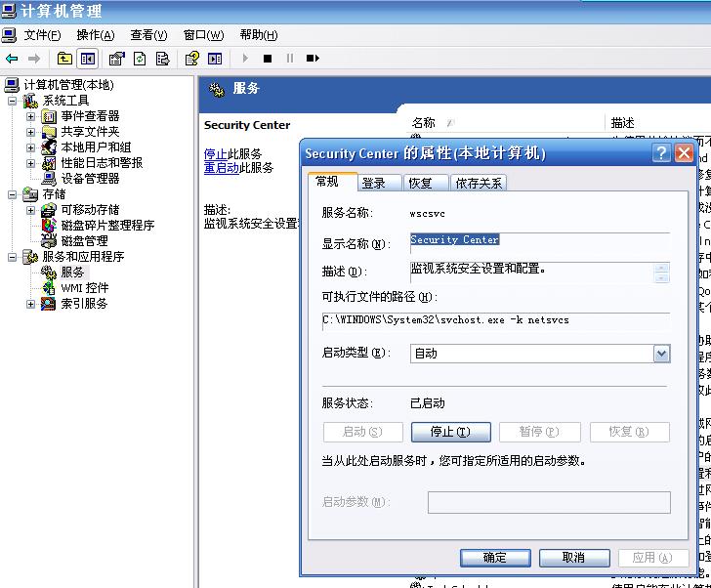Restart the service via the toolbar restart icon
The height and width of the screenshot is (588, 711).
pyautogui.click(x=313, y=58)
